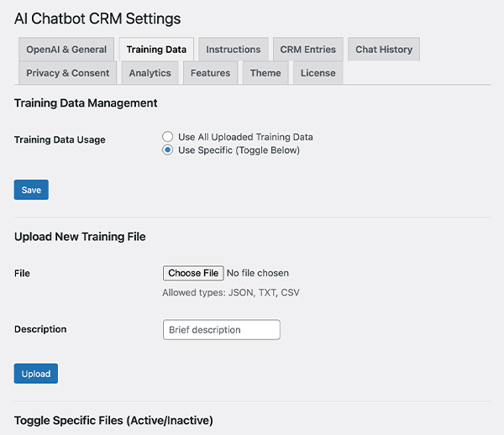This screenshot has height=435, width=504.
Task: Switch to the Training Data tab
Action: tap(156, 50)
